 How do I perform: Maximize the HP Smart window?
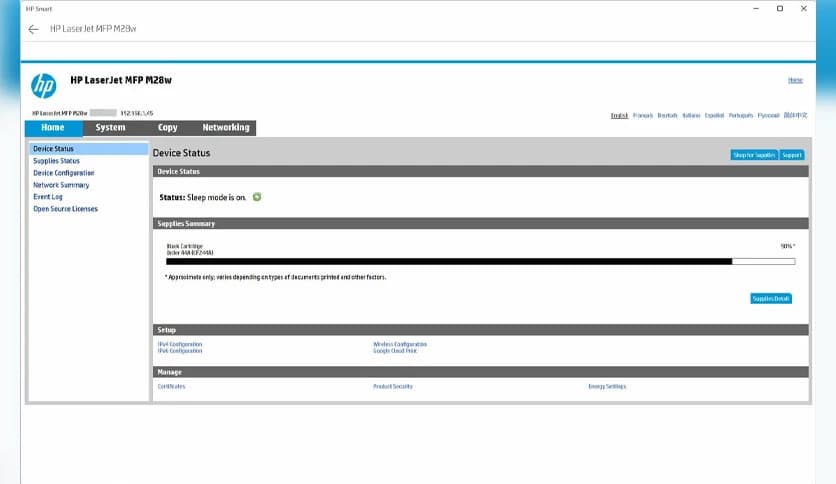(x=779, y=9)
